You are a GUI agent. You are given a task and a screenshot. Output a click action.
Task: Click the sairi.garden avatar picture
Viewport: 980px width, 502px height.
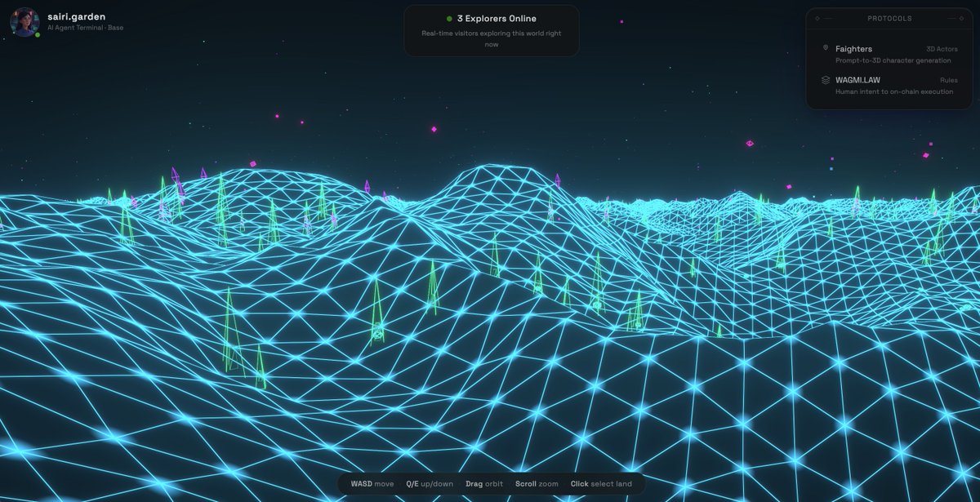coord(24,22)
